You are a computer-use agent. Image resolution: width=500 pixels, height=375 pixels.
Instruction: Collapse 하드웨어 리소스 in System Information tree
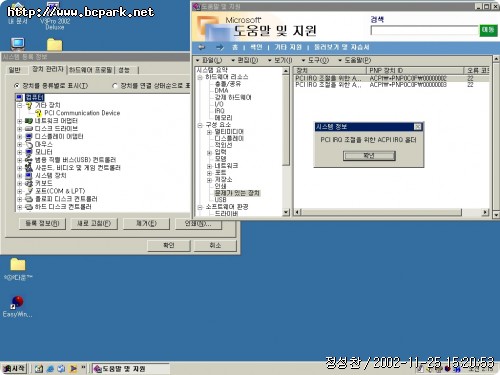click(200, 77)
